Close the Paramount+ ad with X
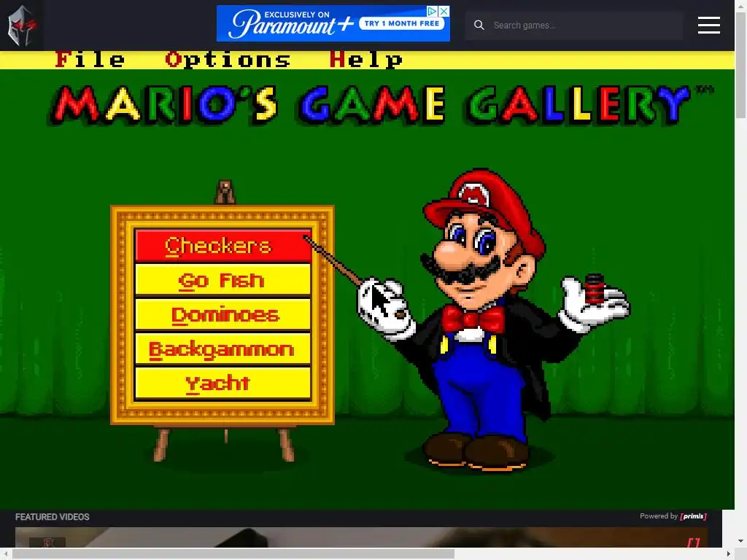 (444, 11)
